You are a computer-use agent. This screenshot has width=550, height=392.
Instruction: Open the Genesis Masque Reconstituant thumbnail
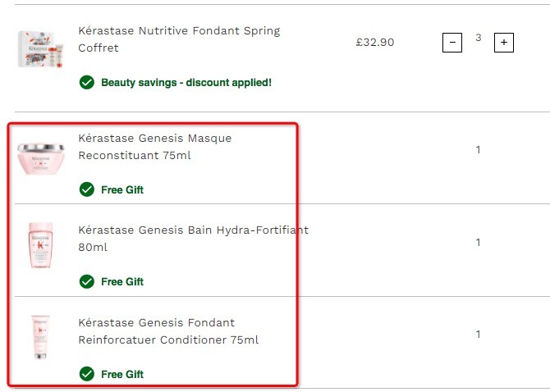(41, 158)
